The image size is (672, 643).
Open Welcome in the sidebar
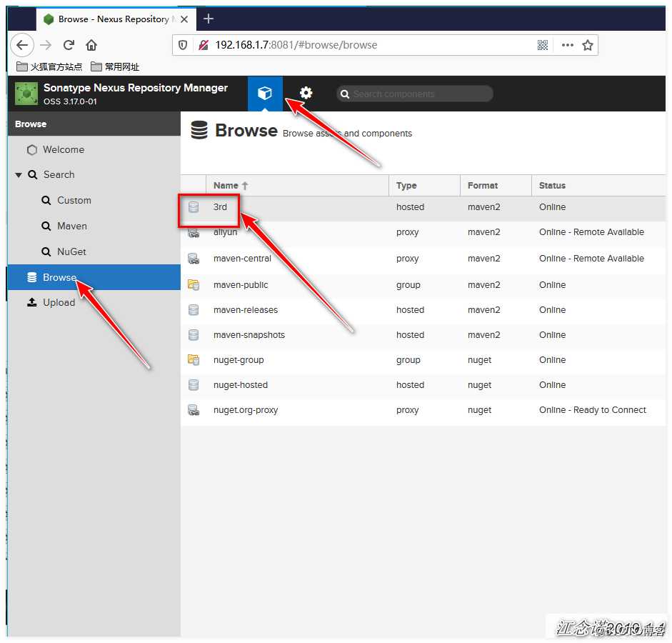point(64,149)
